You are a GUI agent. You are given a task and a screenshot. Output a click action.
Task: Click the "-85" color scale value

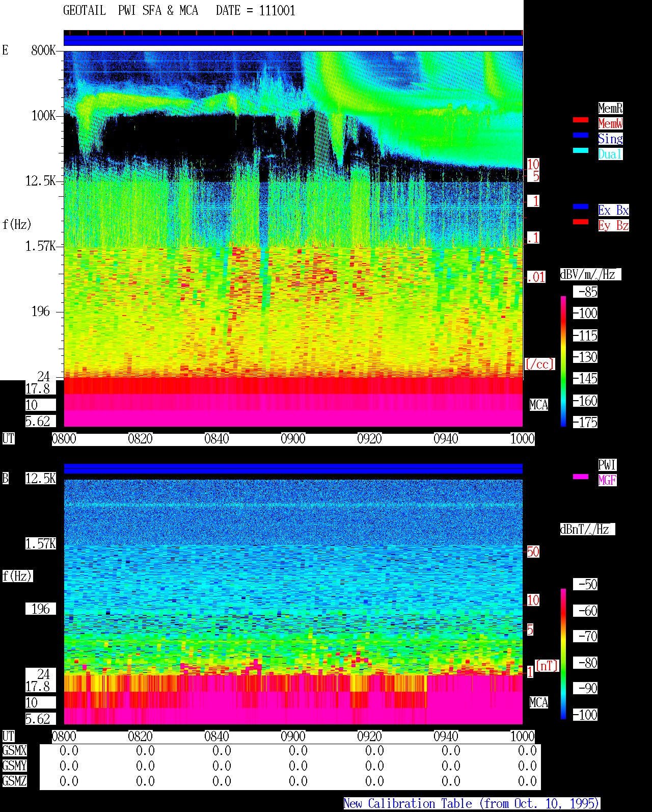pyautogui.click(x=586, y=292)
